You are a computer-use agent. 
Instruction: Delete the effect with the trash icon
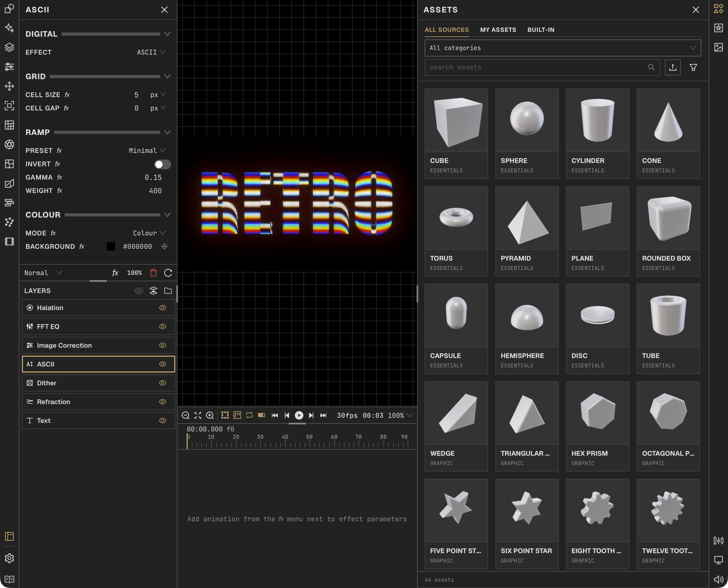153,273
